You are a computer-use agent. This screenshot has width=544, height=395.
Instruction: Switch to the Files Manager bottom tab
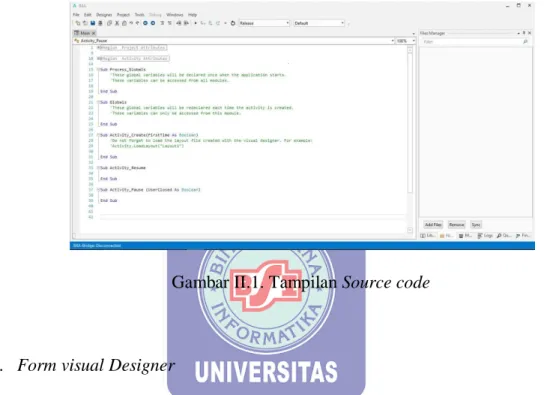[447, 235]
